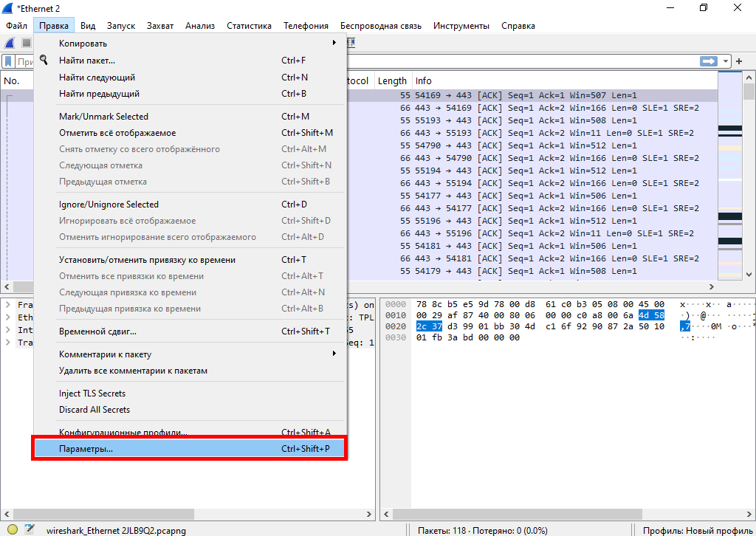Click the display filter bookmark icon
Viewport: 756px width, 536px height.
[x=9, y=62]
